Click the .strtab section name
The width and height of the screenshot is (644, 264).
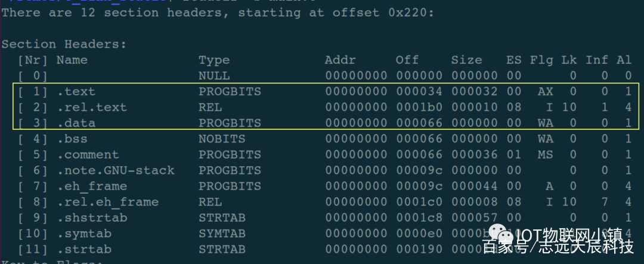click(x=84, y=249)
